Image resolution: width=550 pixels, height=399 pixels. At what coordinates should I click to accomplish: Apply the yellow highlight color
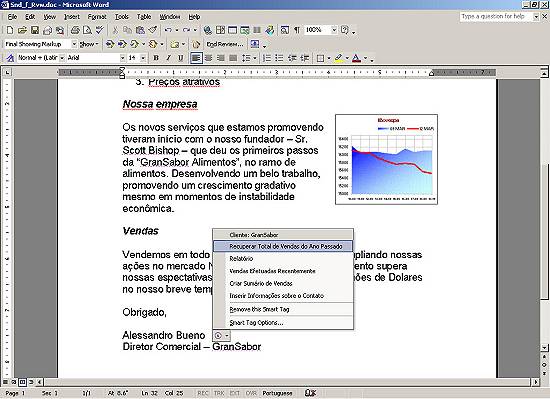coord(338,58)
